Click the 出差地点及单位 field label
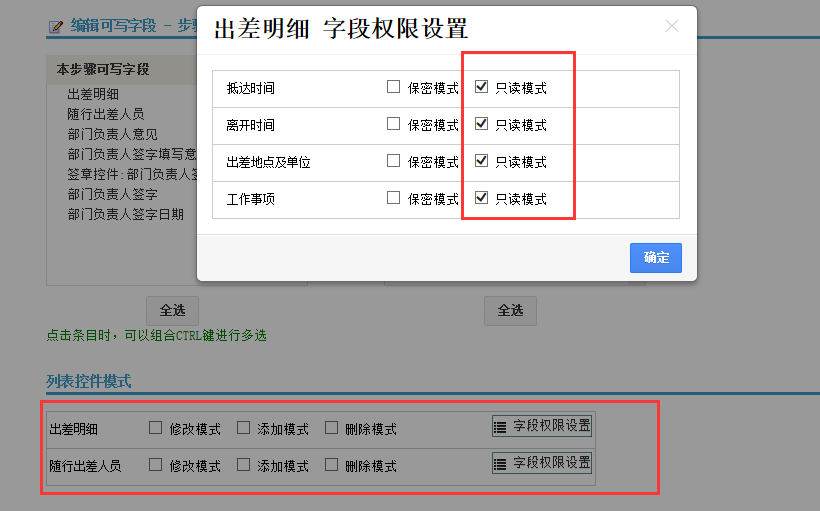This screenshot has height=511, width=820. [268, 163]
